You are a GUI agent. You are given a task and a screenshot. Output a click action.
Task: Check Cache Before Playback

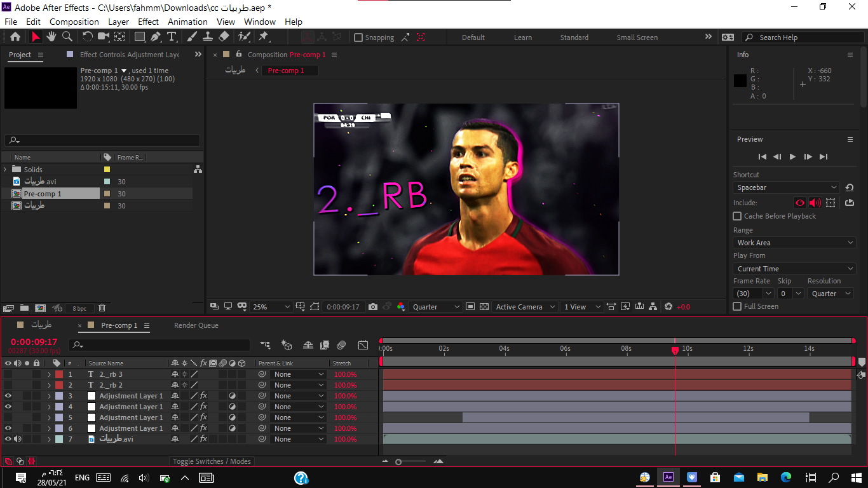click(x=737, y=216)
